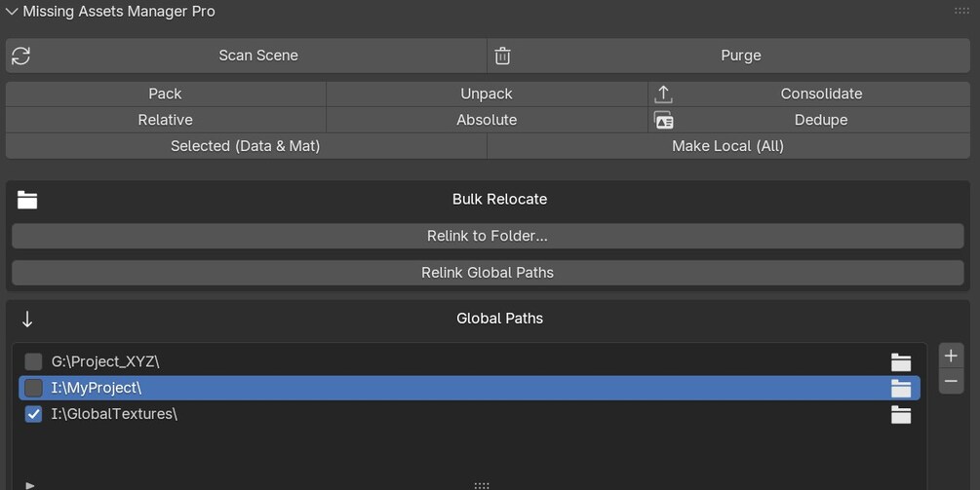Open folder browser for I:\GlobalTextures\ path
The width and height of the screenshot is (980, 490).
[x=901, y=414]
